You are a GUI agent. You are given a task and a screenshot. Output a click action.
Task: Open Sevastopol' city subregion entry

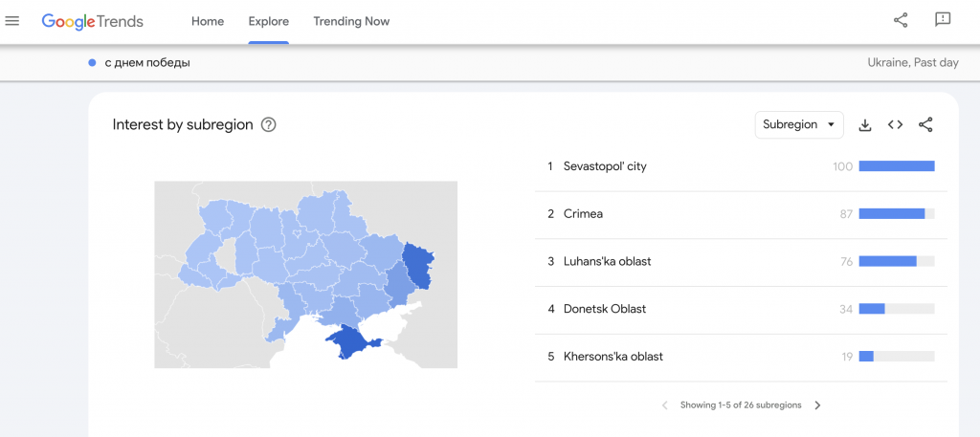pyautogui.click(x=605, y=166)
